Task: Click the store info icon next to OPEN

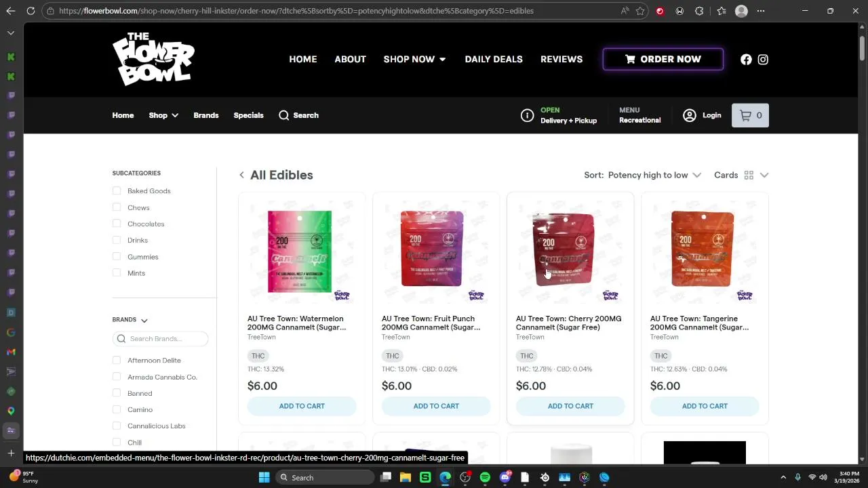Action: 527,115
